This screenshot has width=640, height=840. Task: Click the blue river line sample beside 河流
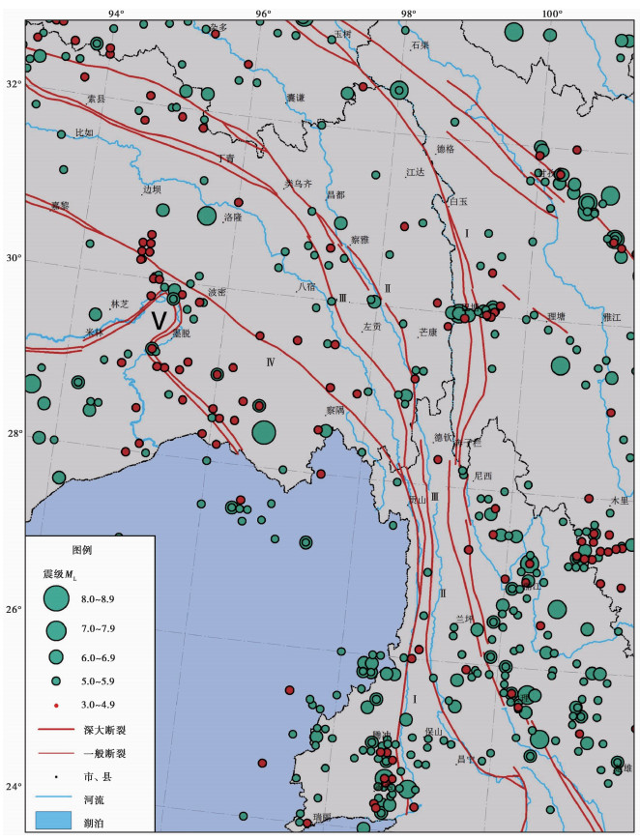pos(53,797)
